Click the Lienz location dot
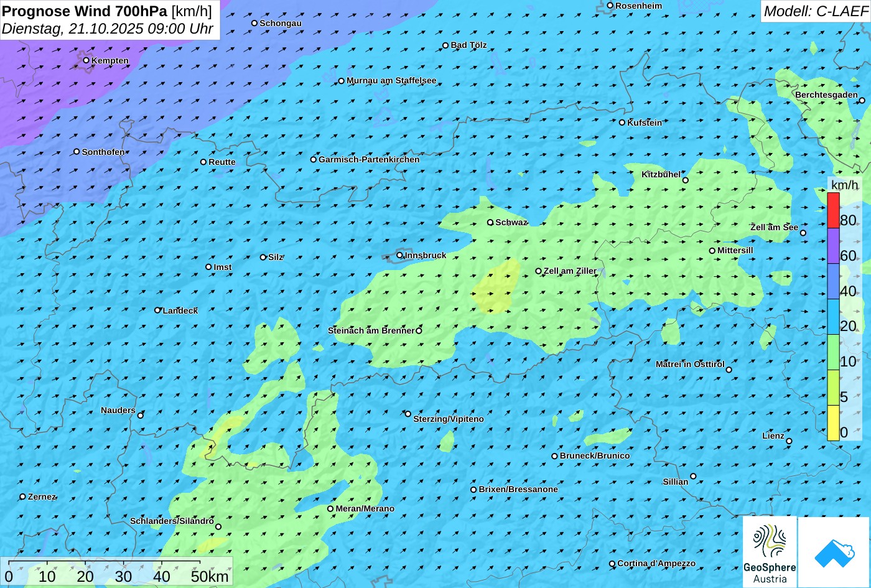871x588 pixels. pos(789,441)
